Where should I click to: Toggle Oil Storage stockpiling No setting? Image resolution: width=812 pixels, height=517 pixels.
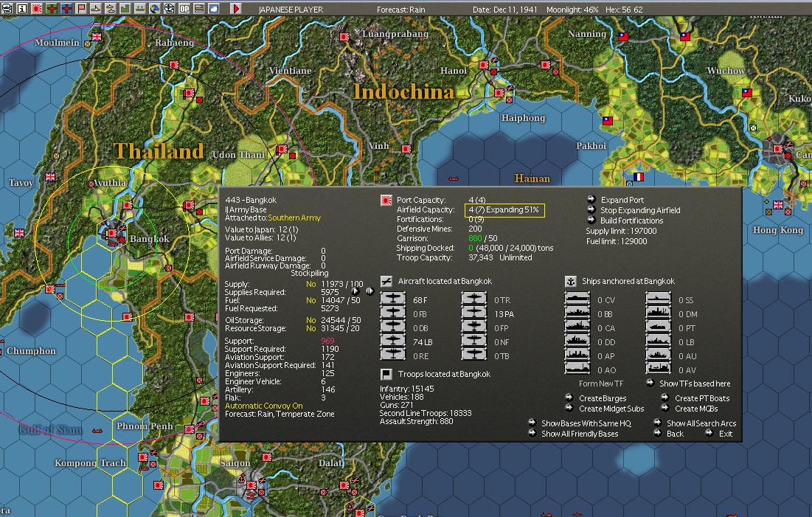coord(310,320)
